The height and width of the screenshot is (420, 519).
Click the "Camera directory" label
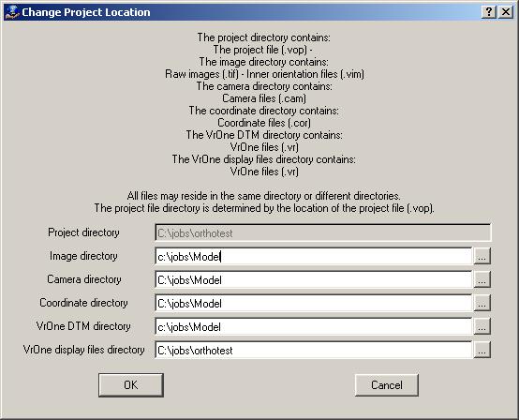coord(84,279)
